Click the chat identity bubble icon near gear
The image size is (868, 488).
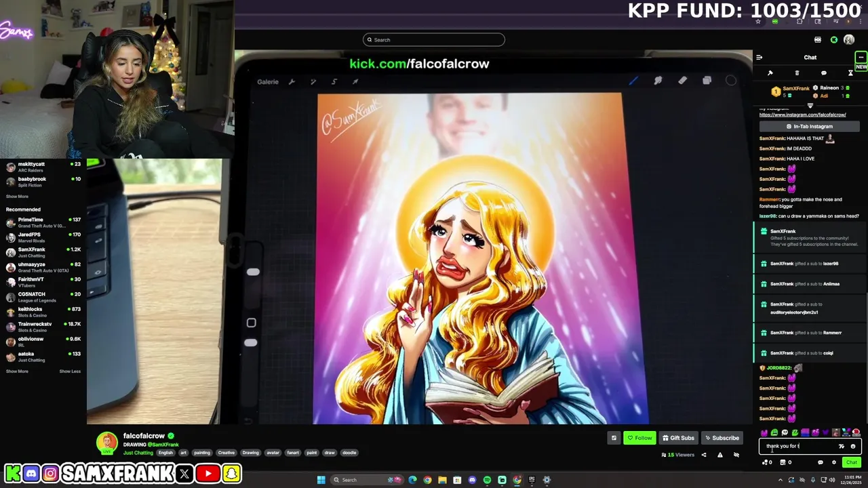(821, 462)
